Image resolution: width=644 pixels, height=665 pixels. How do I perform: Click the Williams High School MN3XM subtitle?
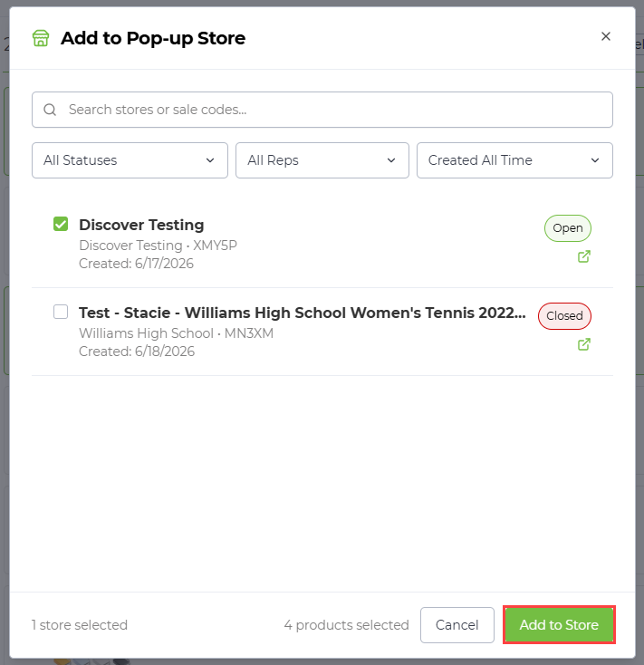pos(176,333)
